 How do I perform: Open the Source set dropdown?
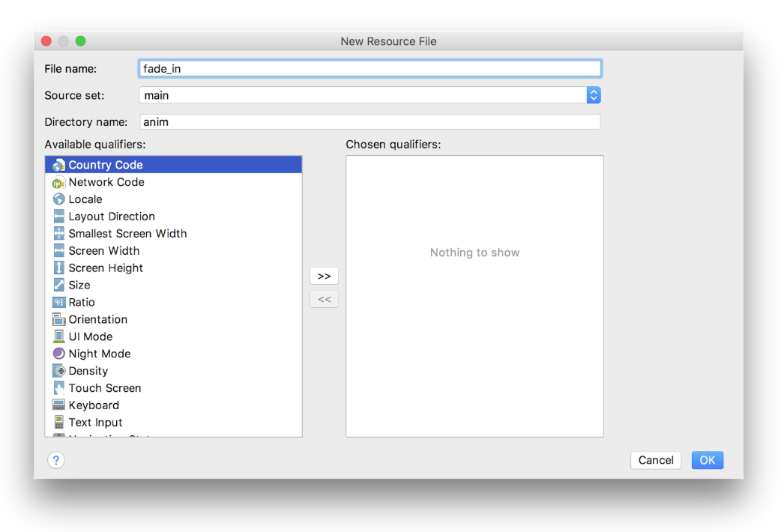pyautogui.click(x=594, y=95)
